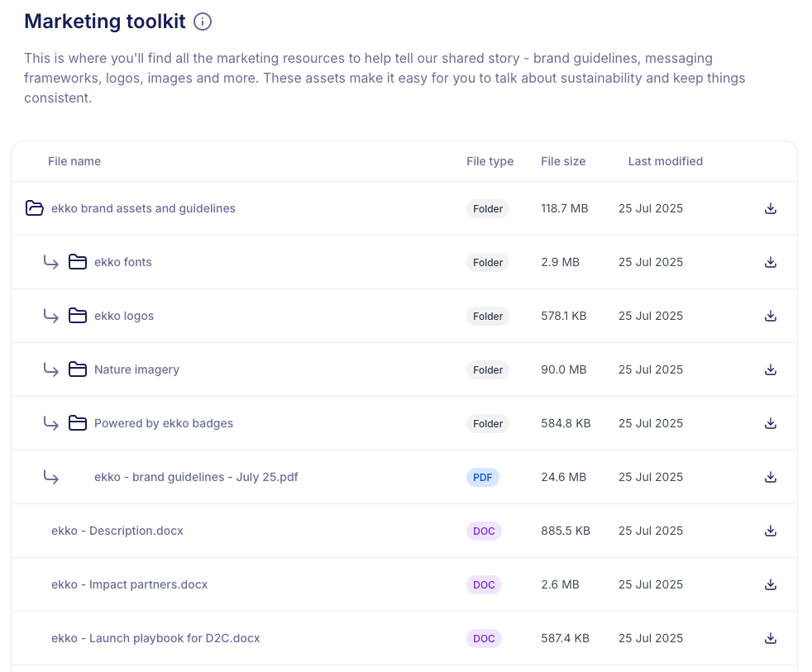This screenshot has width=812, height=672.
Task: Open the Nature imagery folder name
Action: [136, 369]
